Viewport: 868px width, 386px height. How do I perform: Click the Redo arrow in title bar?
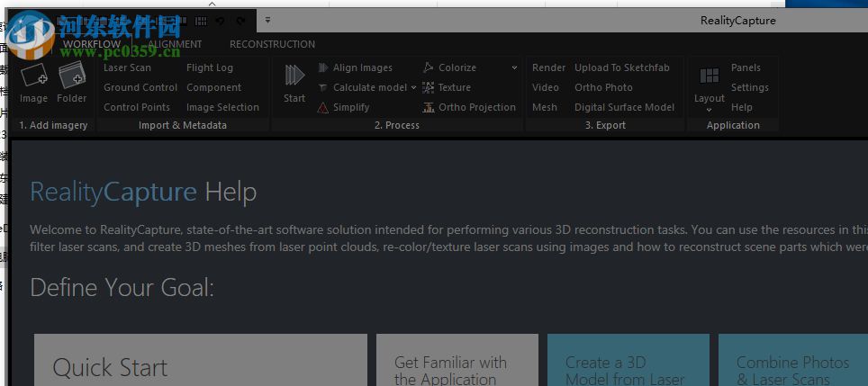pyautogui.click(x=240, y=21)
